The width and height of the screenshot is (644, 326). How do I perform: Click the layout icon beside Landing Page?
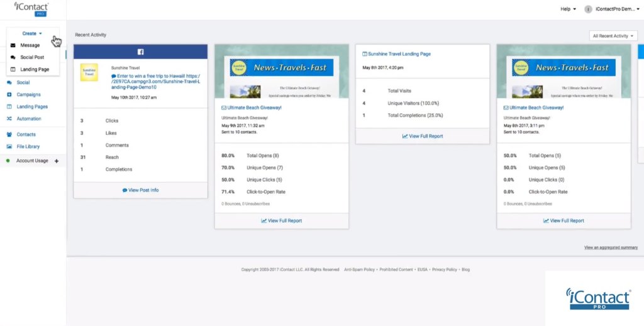click(13, 69)
